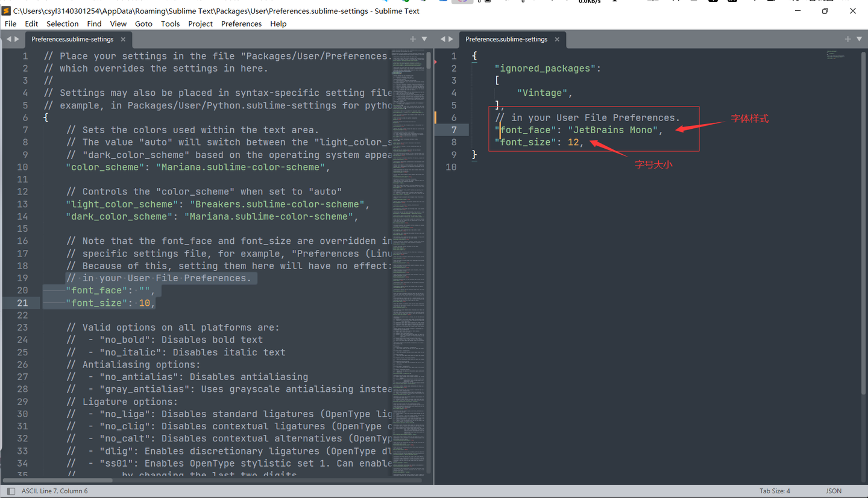This screenshot has height=498, width=868.
Task: Click the forward navigation arrow in the left tab bar
Action: click(x=17, y=39)
